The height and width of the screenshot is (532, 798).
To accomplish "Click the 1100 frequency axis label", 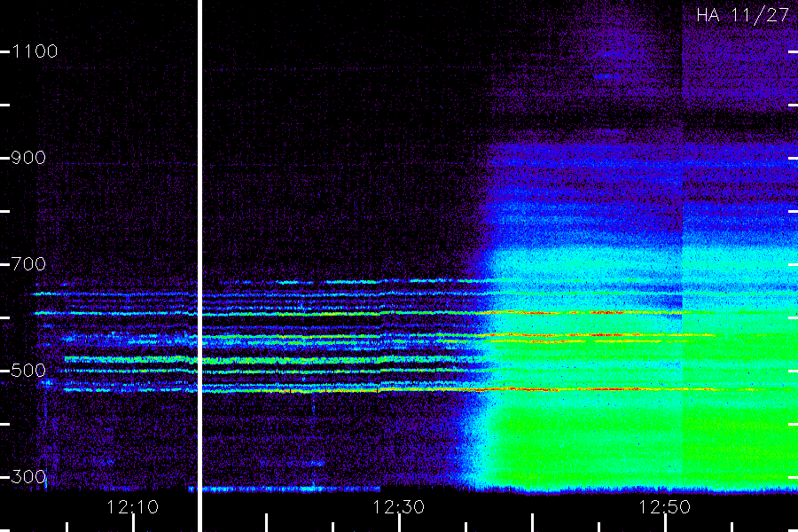I will point(35,51).
